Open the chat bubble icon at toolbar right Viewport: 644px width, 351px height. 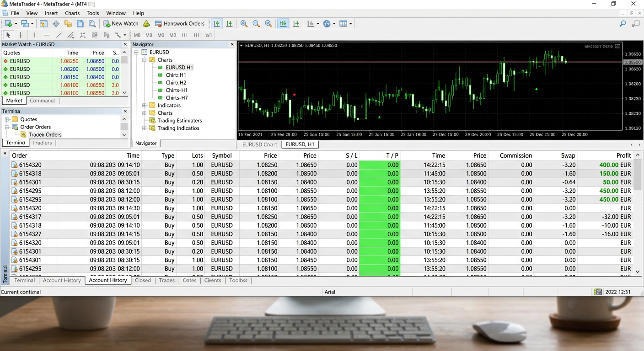pyautogui.click(x=636, y=24)
